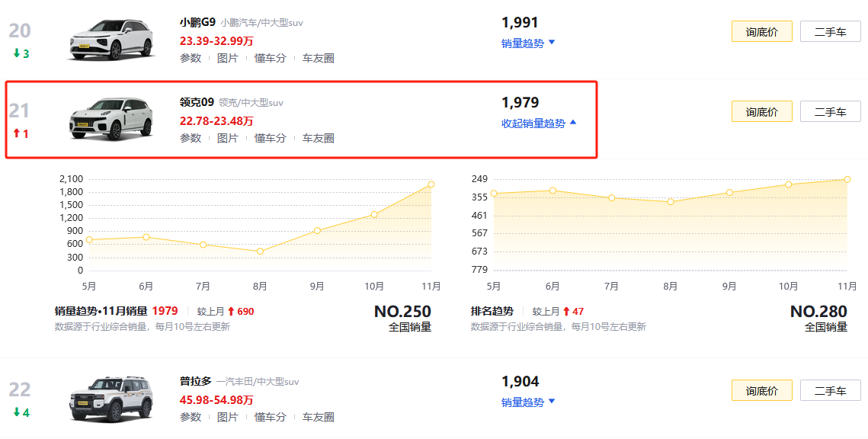
Task: Open 图片 link under 领克09
Action: coord(228,138)
